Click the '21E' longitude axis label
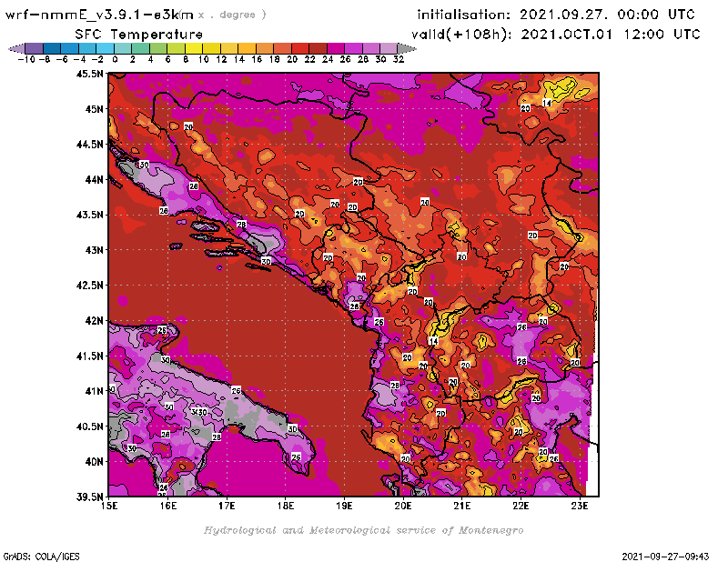This screenshot has height=562, width=728. [462, 506]
